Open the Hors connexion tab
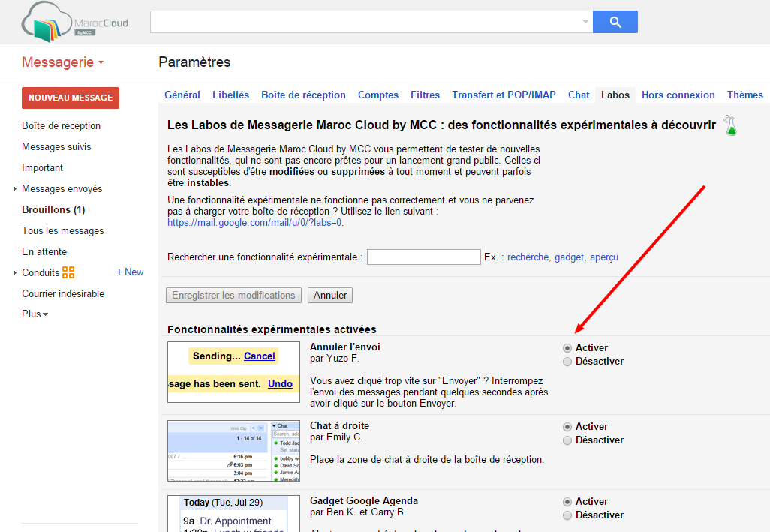770x532 pixels. (x=678, y=95)
